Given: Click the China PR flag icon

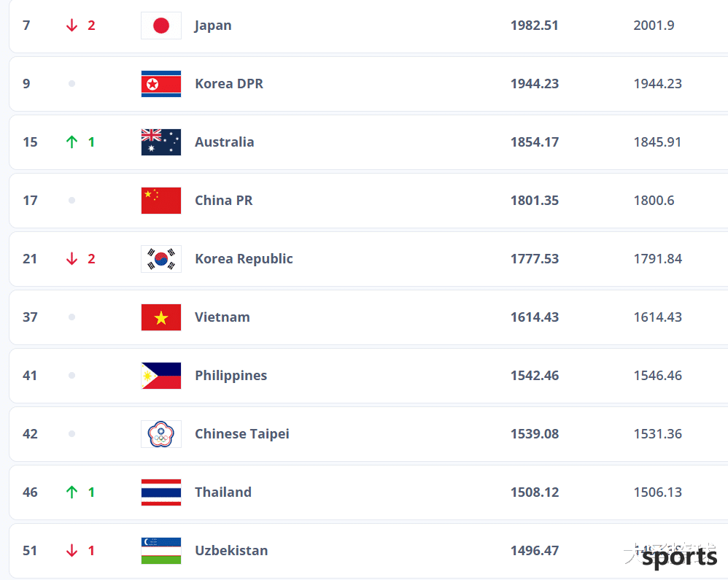Looking at the screenshot, I should (161, 201).
